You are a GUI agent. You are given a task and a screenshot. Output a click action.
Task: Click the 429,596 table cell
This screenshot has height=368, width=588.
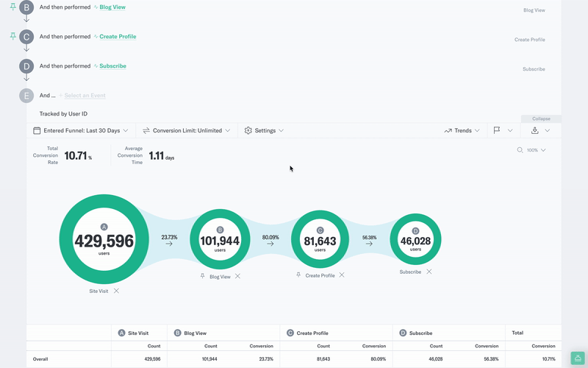(x=152, y=359)
